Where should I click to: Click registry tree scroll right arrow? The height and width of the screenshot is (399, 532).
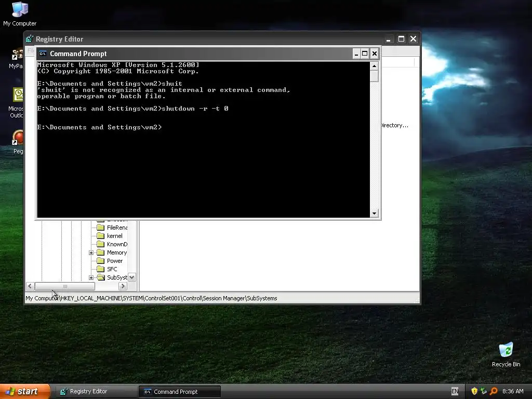(x=123, y=286)
